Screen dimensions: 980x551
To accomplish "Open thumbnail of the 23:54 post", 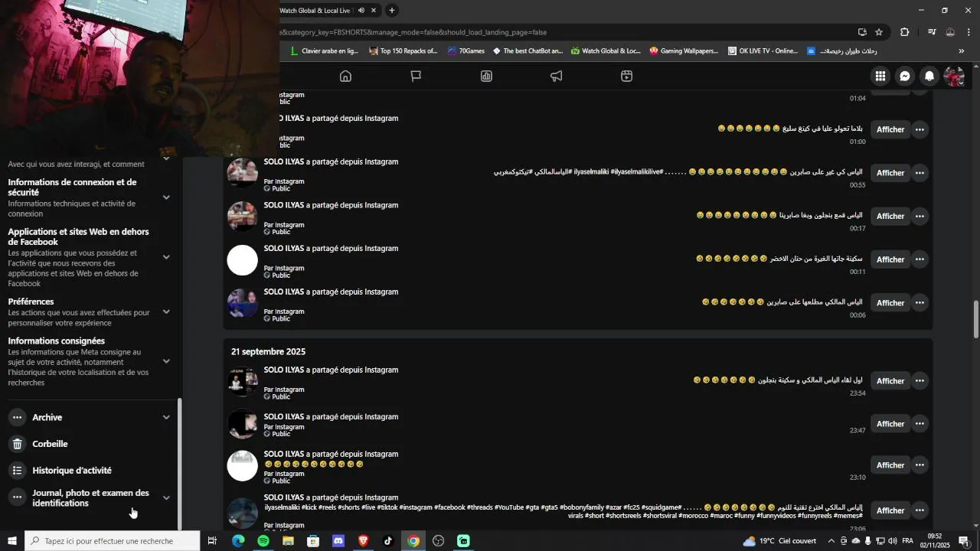I will (243, 381).
